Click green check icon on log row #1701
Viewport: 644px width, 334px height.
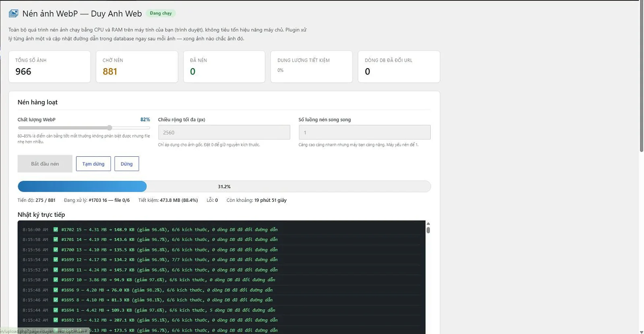(x=56, y=240)
